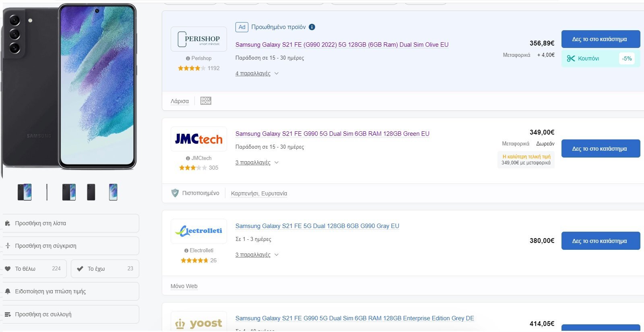The height and width of the screenshot is (332, 644).
Task: Click the Λάρισα location link
Action: point(180,101)
